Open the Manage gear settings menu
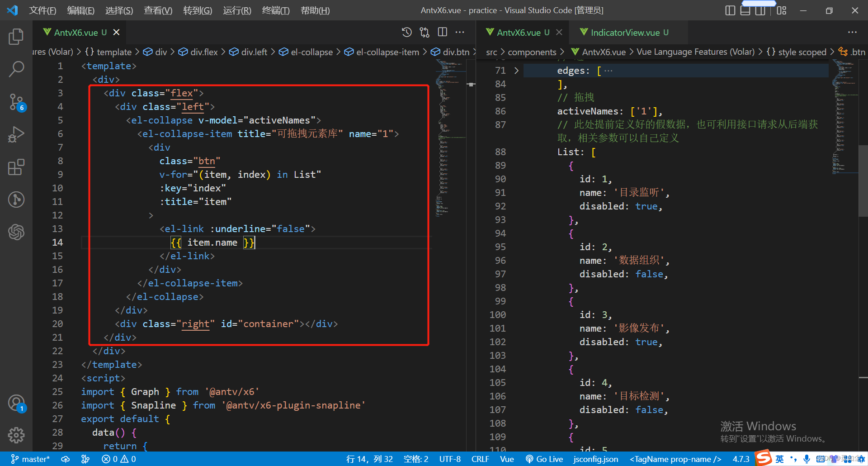This screenshot has width=868, height=466. pyautogui.click(x=16, y=435)
